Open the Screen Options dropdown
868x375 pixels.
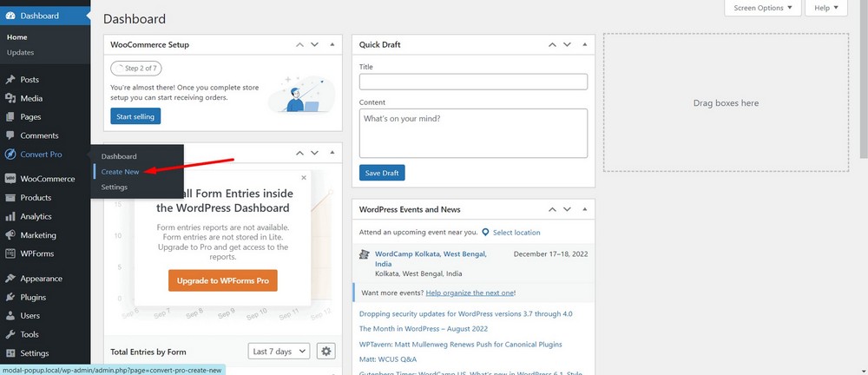pyautogui.click(x=762, y=8)
